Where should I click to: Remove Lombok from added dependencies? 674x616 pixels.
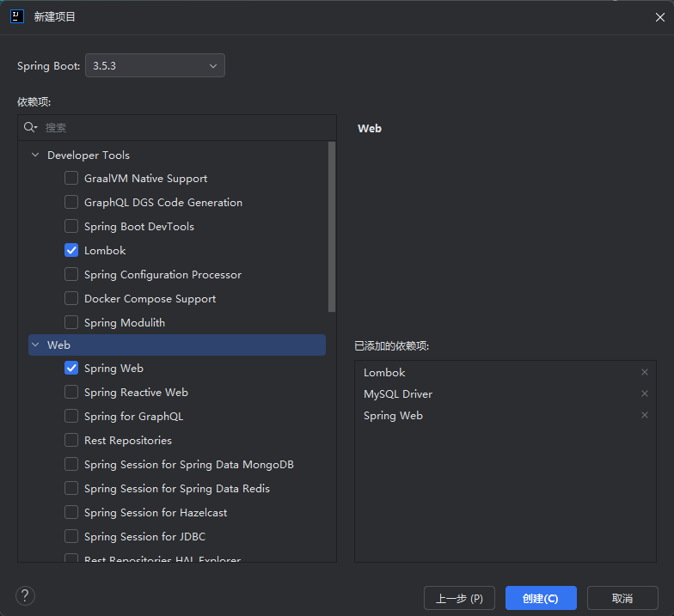tap(645, 372)
